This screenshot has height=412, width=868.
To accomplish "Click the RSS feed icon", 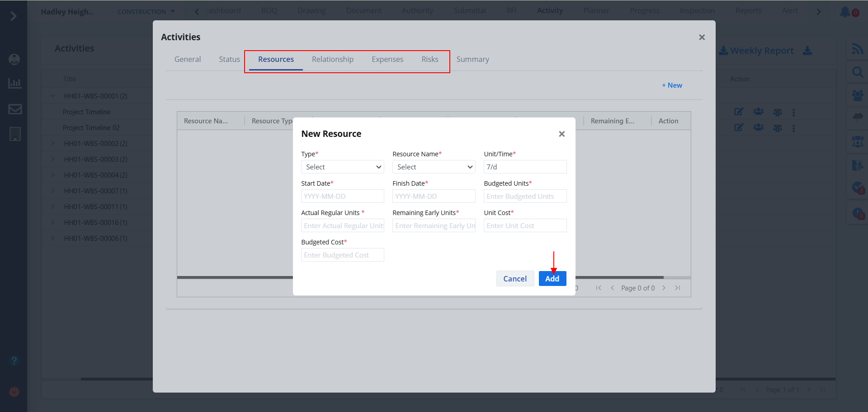I will pos(857,49).
